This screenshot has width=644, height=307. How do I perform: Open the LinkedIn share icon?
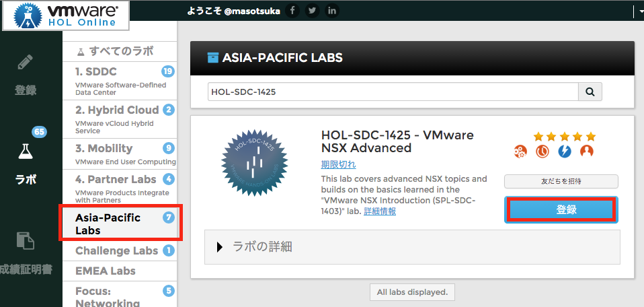click(332, 11)
